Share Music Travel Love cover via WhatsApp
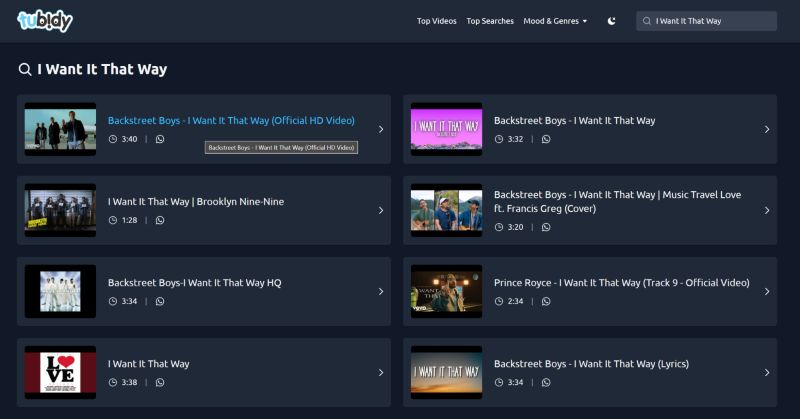 tap(546, 227)
